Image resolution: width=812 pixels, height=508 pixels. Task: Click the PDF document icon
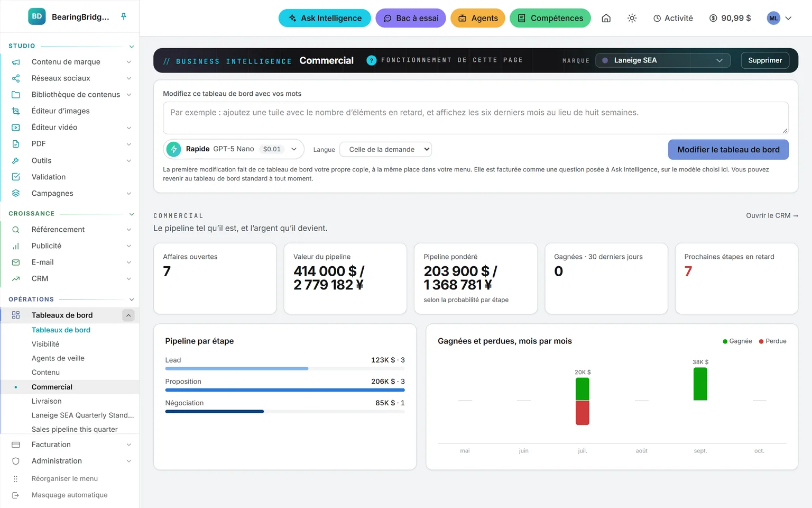point(16,144)
